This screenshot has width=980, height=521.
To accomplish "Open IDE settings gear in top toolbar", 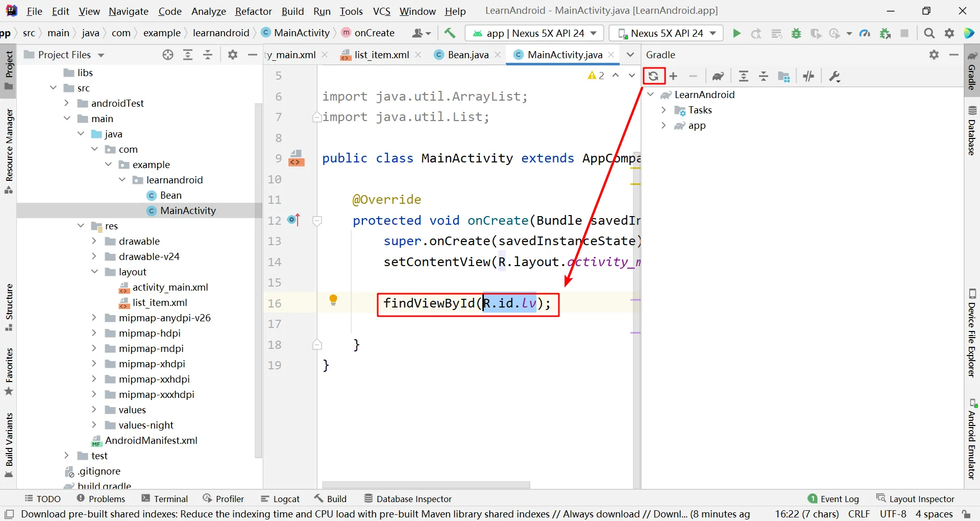I will click(x=949, y=33).
